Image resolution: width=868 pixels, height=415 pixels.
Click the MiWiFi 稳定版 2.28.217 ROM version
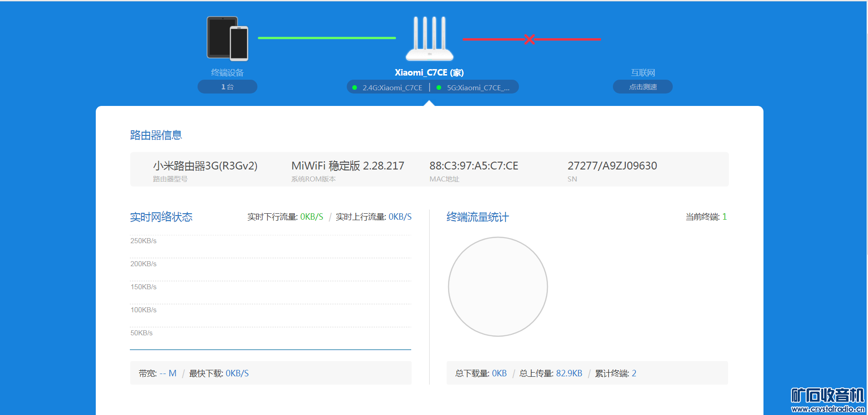tap(348, 166)
